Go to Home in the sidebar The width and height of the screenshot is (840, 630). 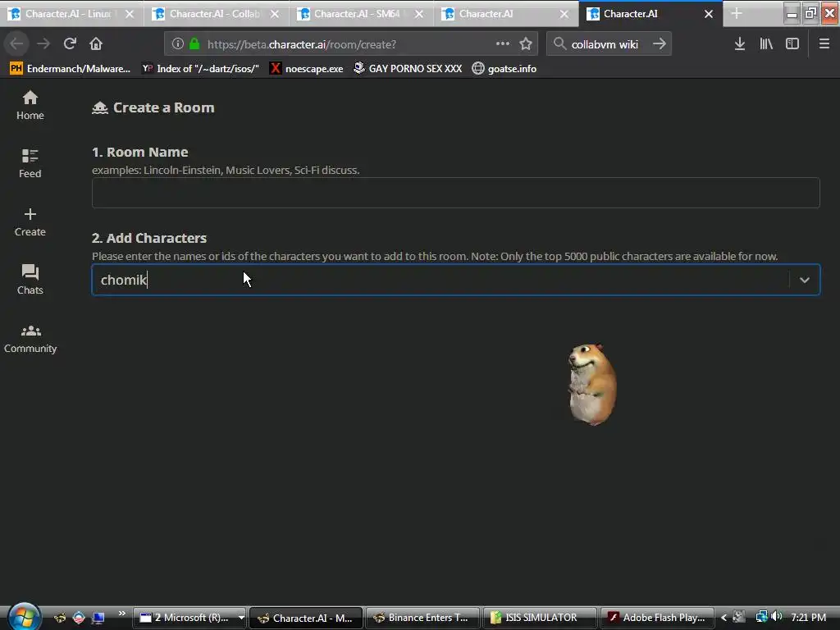30,105
